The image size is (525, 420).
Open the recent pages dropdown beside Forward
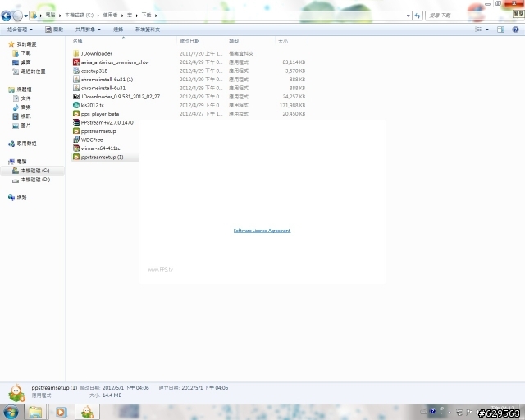pyautogui.click(x=25, y=16)
